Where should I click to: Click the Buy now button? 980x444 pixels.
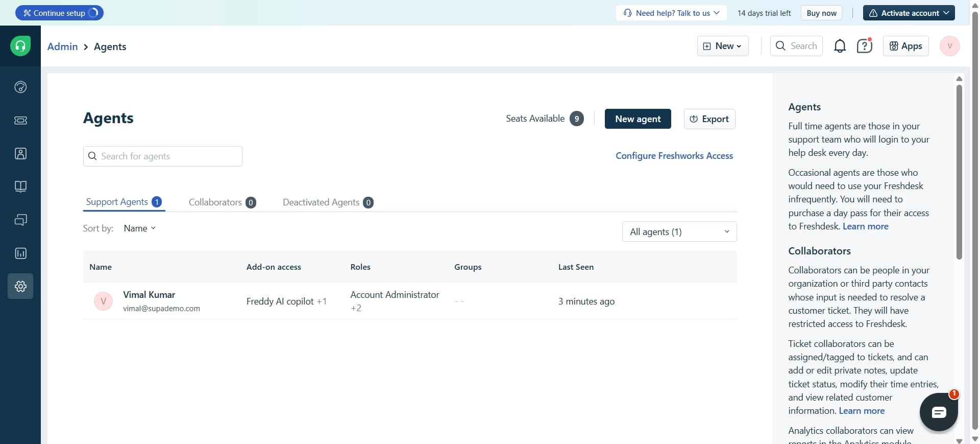[x=821, y=13]
